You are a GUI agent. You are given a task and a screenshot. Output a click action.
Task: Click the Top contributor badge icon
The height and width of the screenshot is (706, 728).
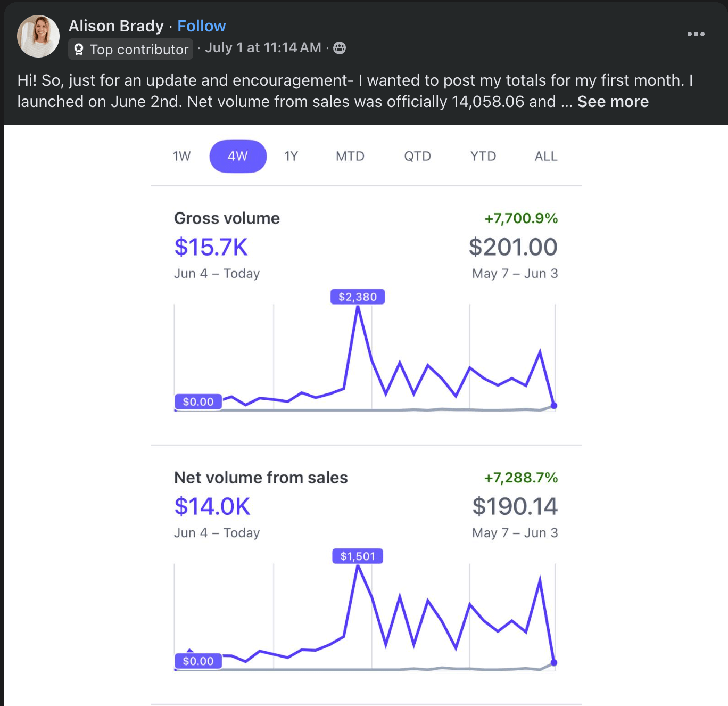click(79, 50)
